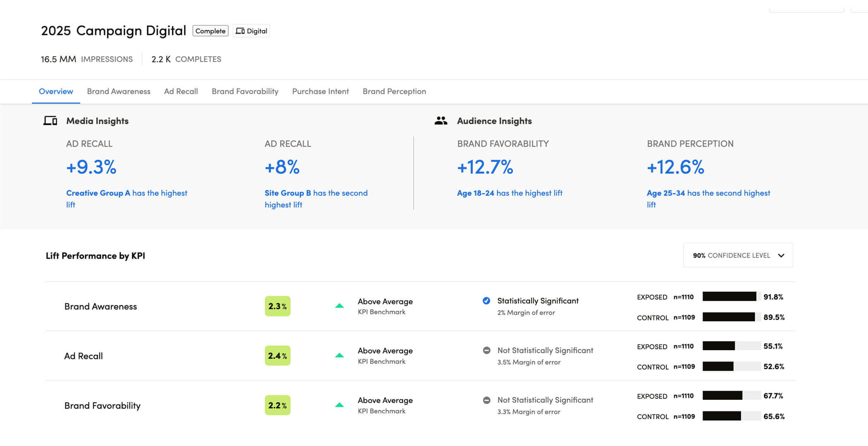The height and width of the screenshot is (446, 868).
Task: Click the Brand Favorability green up arrow
Action: point(339,405)
